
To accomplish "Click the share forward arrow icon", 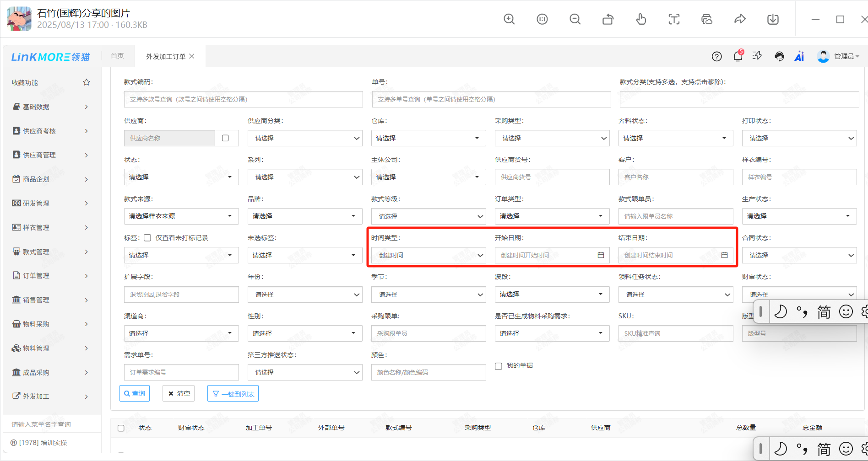I will pyautogui.click(x=740, y=19).
